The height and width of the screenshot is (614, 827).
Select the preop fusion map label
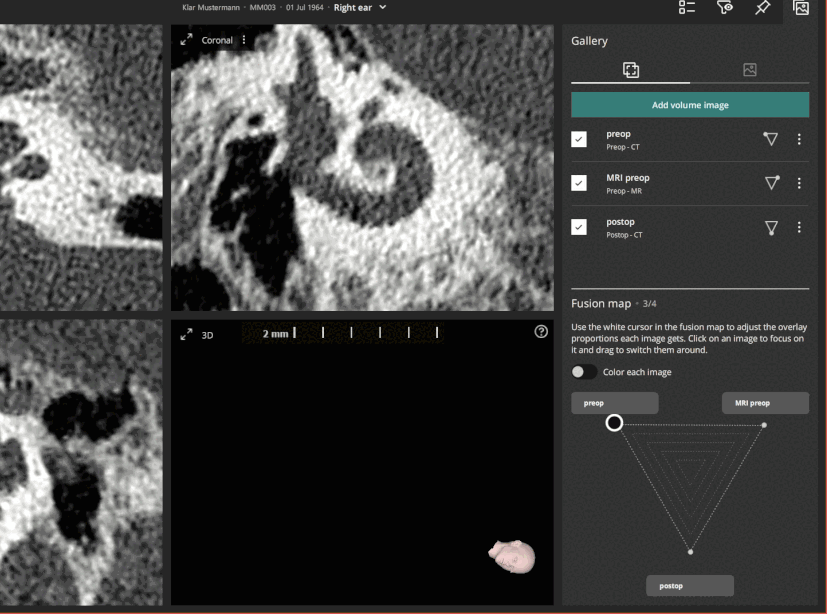click(615, 403)
